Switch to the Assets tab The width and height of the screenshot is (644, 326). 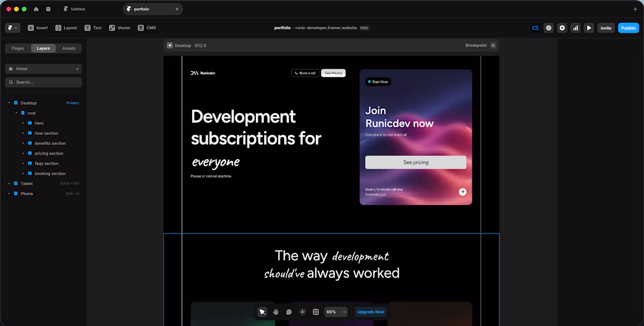[68, 49]
